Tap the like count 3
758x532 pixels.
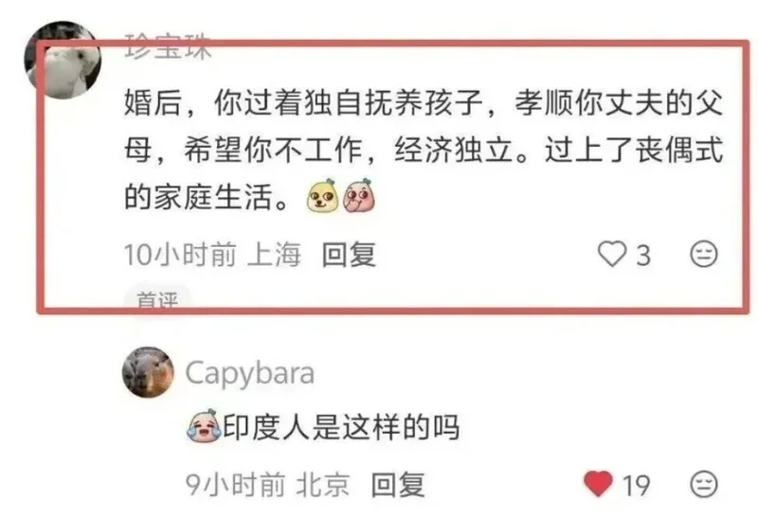[x=642, y=255]
